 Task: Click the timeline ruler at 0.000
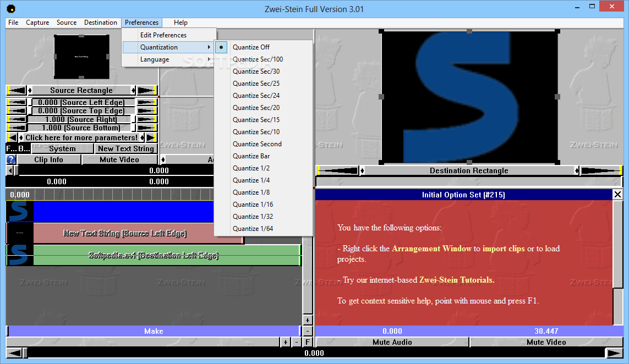[20, 195]
